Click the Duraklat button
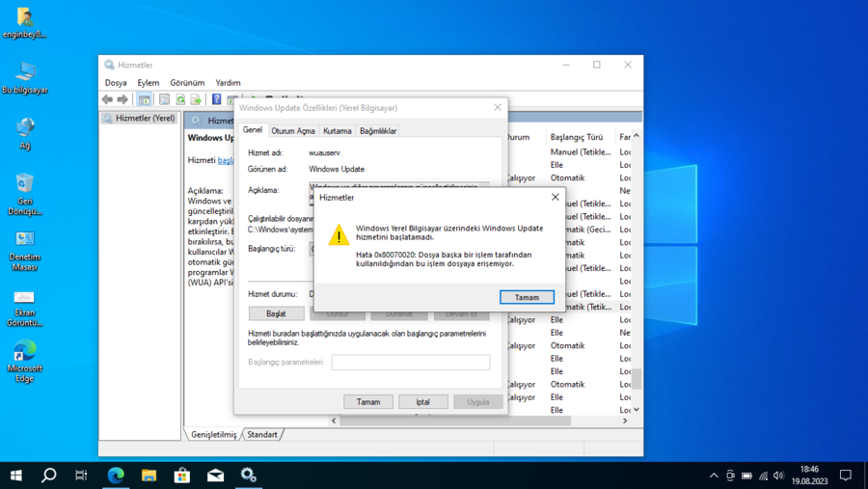Screen dimensions: 868x489 [398, 313]
